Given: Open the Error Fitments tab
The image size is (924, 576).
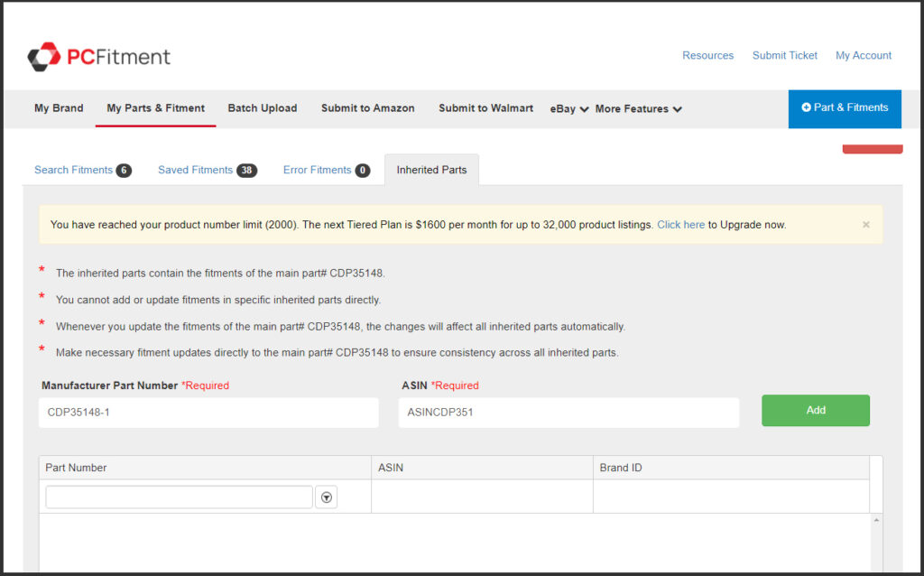Looking at the screenshot, I should (326, 170).
